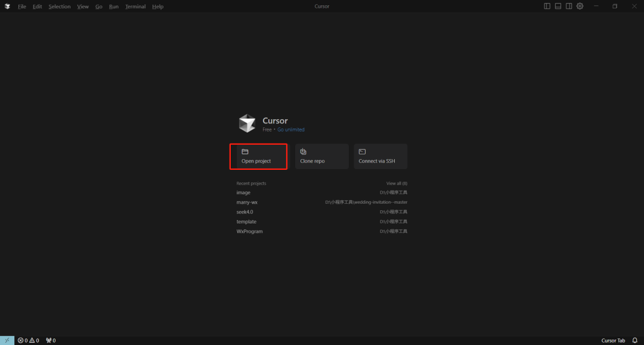Screen dimensions: 644x345
Task: Open the View menu
Action: 83,7
